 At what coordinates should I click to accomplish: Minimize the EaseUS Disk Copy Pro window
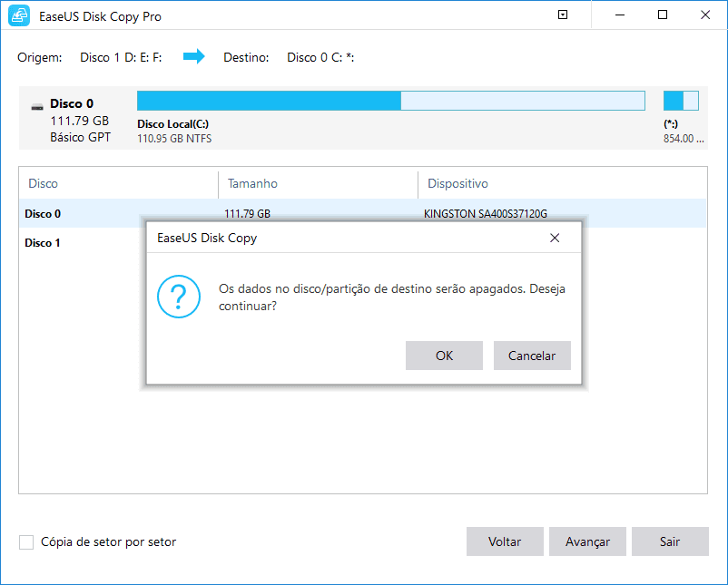coord(620,15)
